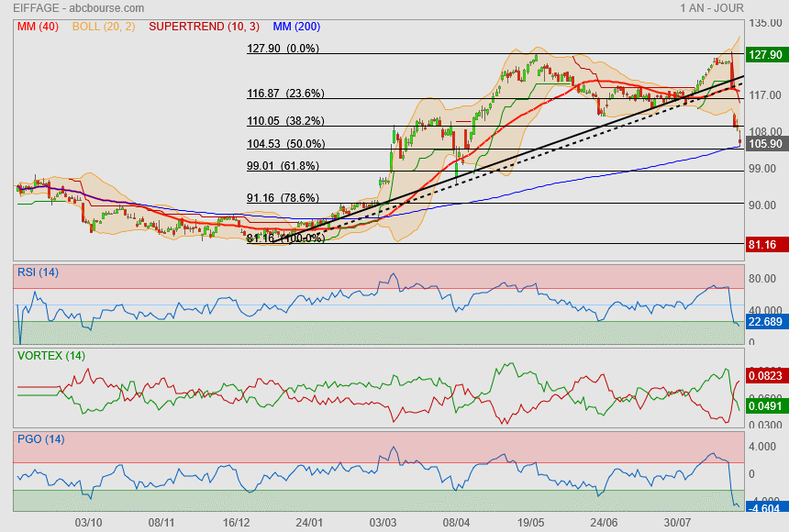Click the RSI value tag 22.689
789x532 pixels.
tap(764, 323)
